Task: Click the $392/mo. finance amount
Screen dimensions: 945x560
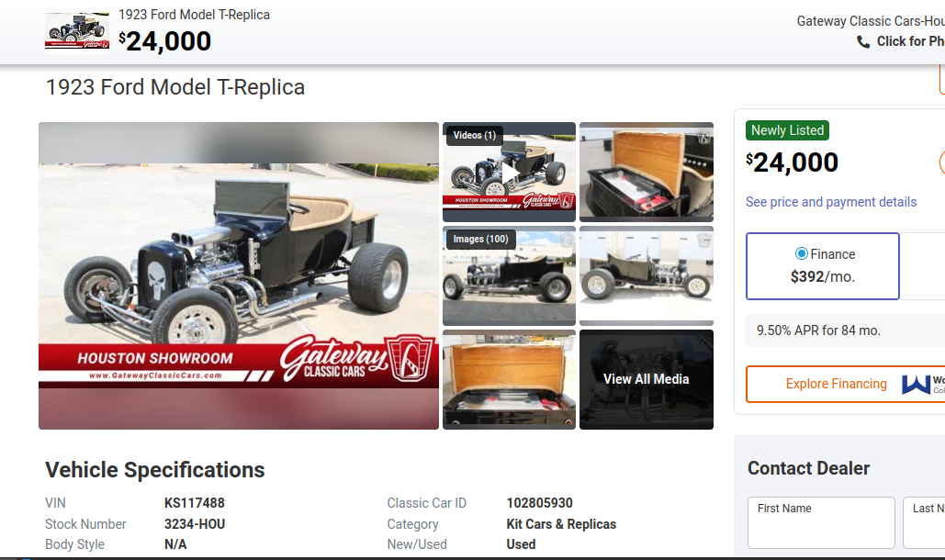Action: 823,276
